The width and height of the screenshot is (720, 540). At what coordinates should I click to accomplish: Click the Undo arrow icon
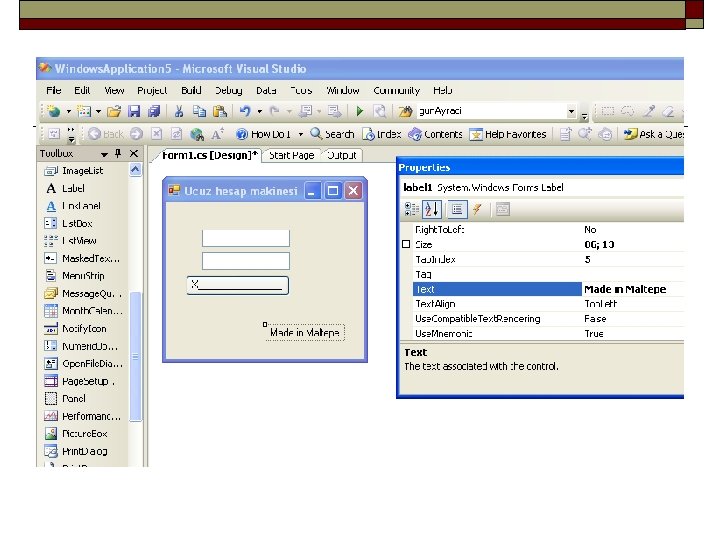245,111
